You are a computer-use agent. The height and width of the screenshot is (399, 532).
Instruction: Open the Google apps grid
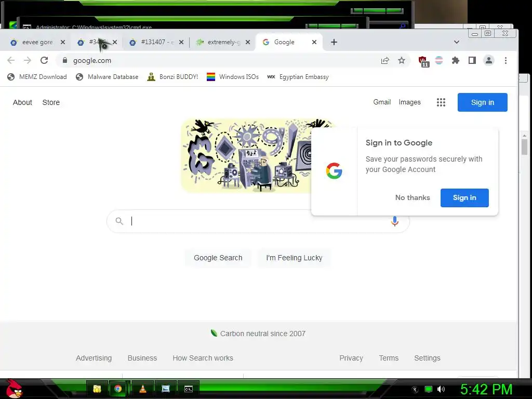441,102
